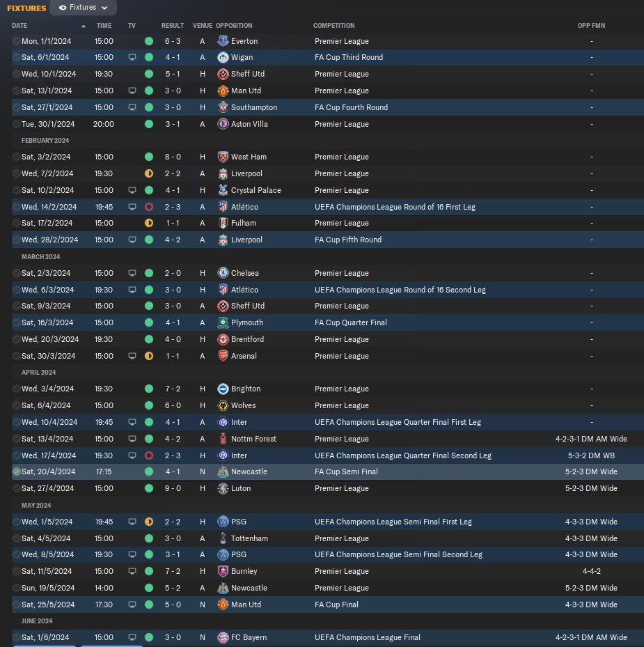Click the Fulham club badge
This screenshot has height=647, width=644.
click(223, 224)
